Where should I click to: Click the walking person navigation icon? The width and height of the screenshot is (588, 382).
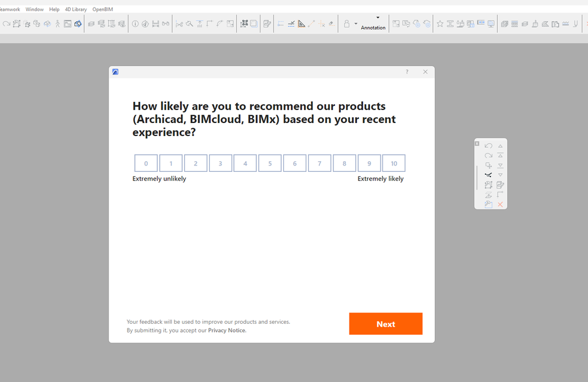coord(57,24)
